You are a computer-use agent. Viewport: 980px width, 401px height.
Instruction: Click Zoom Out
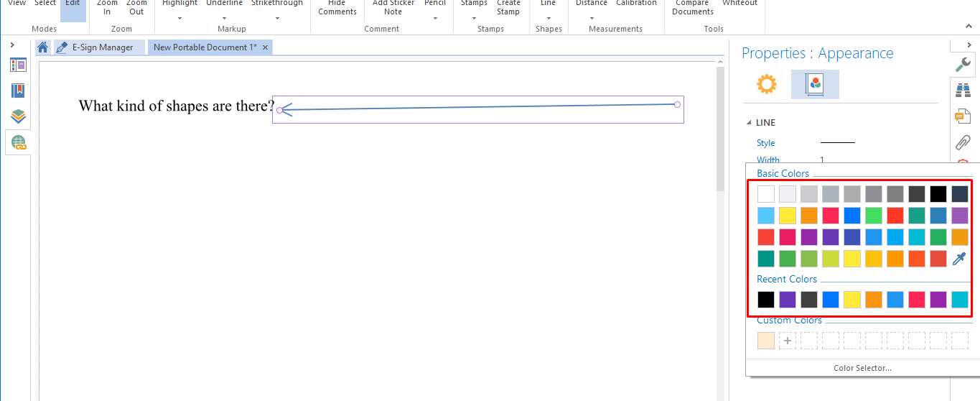pos(137,7)
